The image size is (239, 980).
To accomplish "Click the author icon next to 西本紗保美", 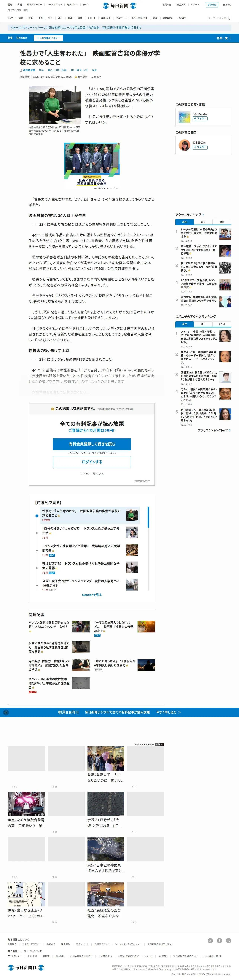I will tap(21, 70).
